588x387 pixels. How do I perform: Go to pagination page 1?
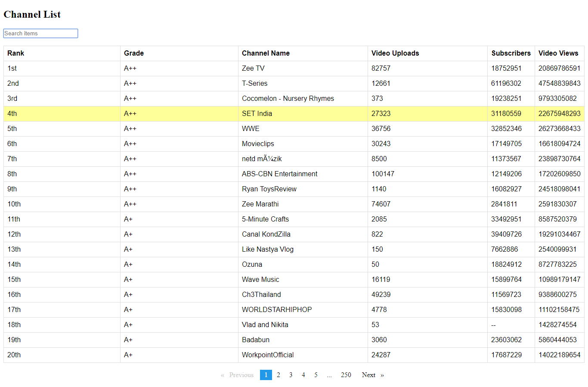266,375
